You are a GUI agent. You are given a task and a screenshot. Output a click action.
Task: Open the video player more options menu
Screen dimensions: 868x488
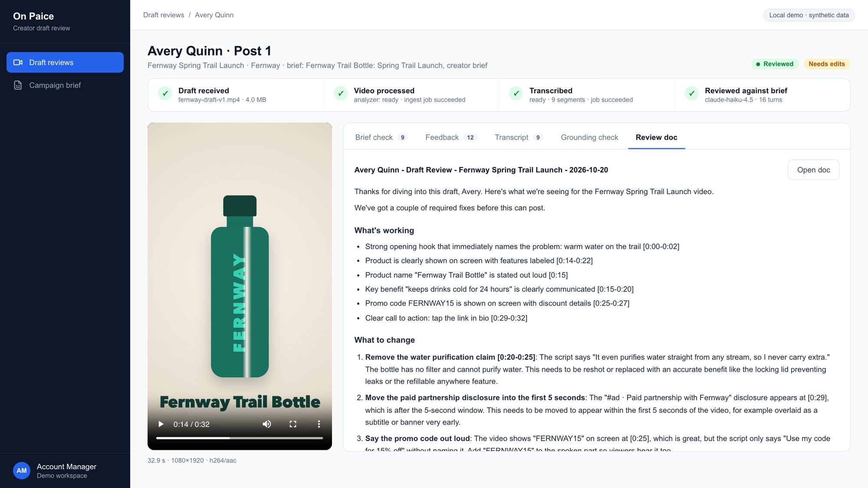tap(319, 424)
